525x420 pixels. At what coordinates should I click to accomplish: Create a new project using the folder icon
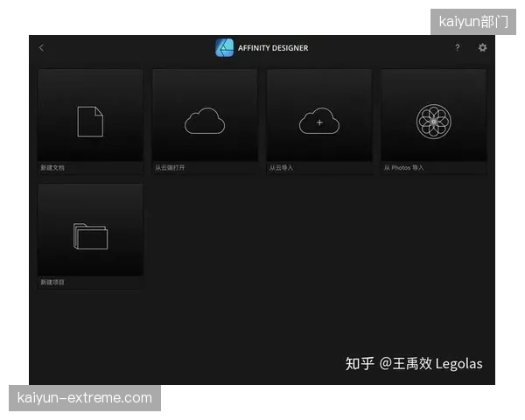tap(90, 236)
